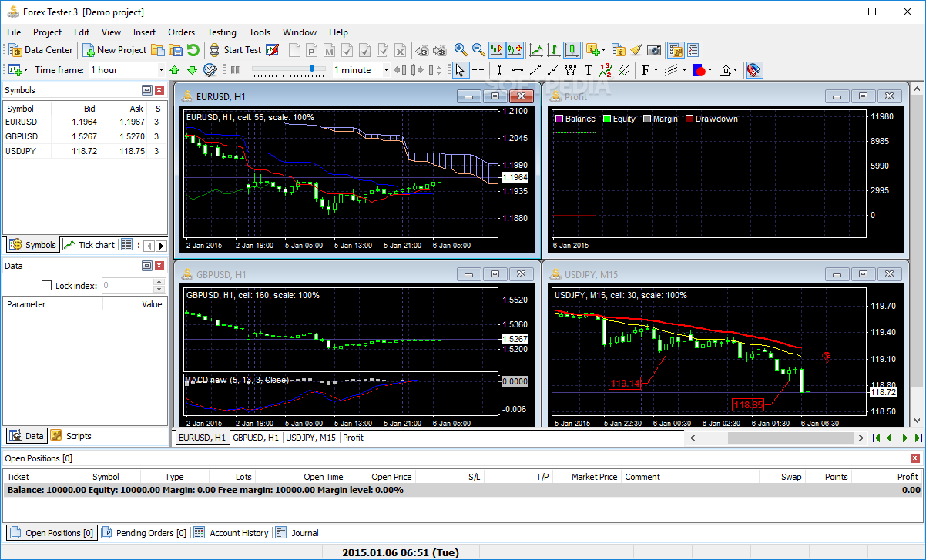Click the green down arrow next to timeframe

(193, 70)
